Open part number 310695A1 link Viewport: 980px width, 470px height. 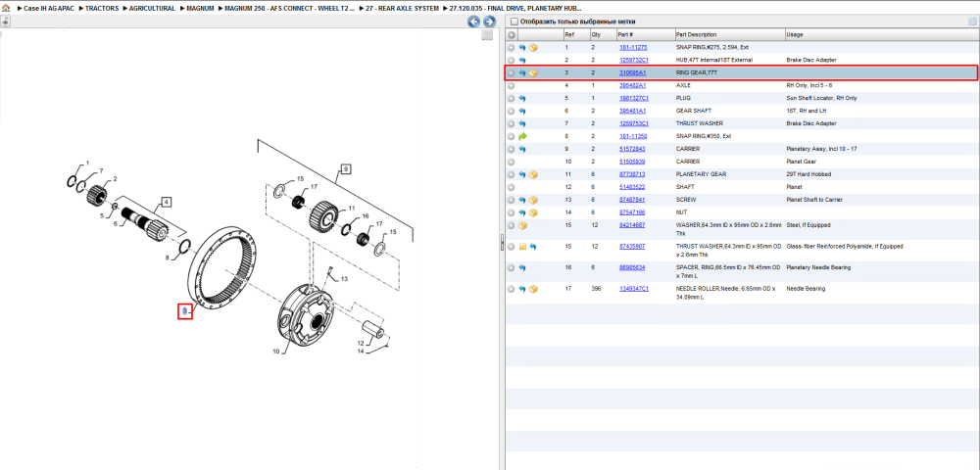click(632, 73)
